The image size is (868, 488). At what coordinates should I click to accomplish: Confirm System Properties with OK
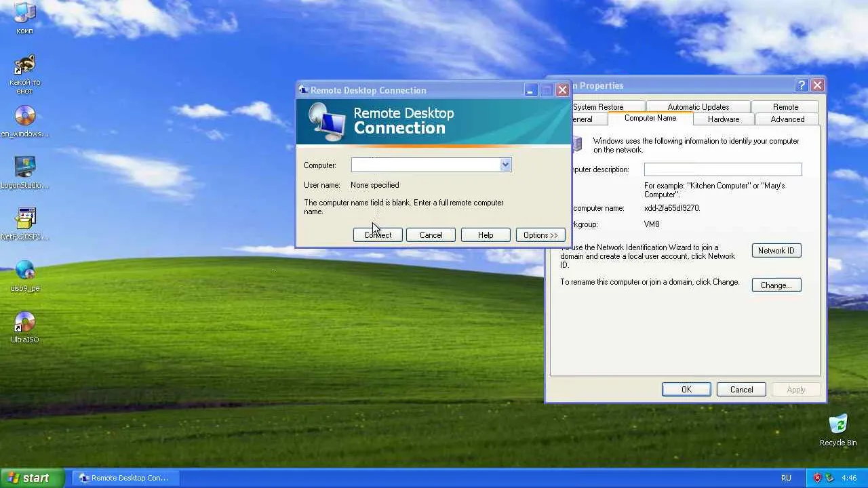pos(686,390)
